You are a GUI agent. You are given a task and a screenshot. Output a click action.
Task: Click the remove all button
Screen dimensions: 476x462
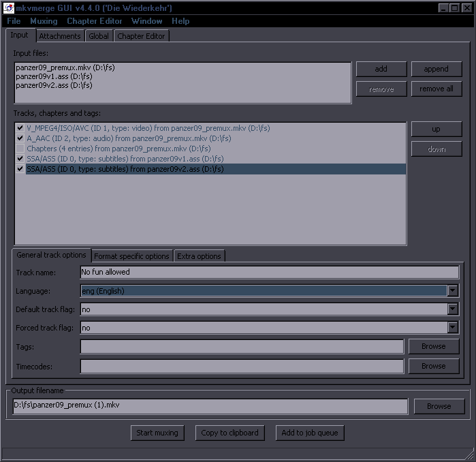click(x=437, y=89)
